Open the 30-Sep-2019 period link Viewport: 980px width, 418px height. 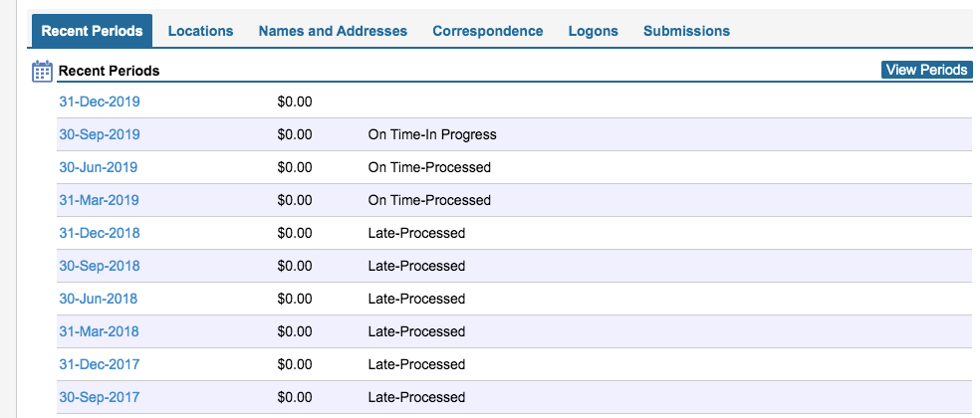(x=100, y=134)
